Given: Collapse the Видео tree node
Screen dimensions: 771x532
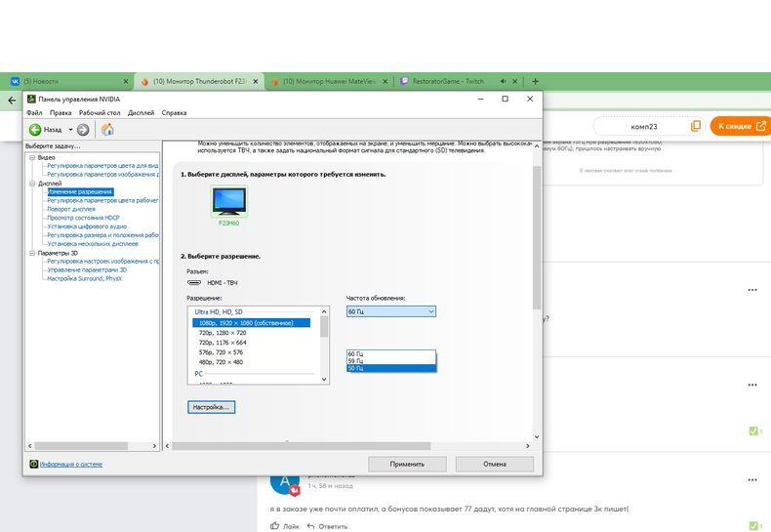Looking at the screenshot, I should [x=32, y=157].
